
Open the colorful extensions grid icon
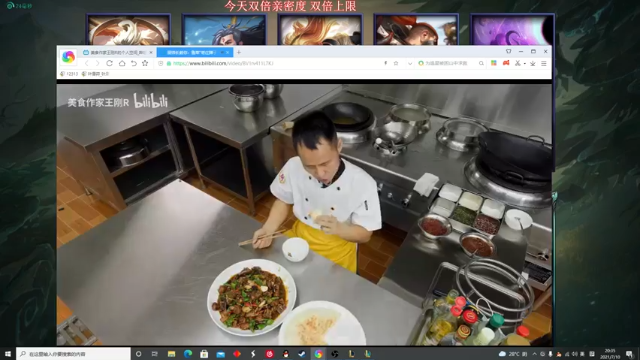pos(494,63)
